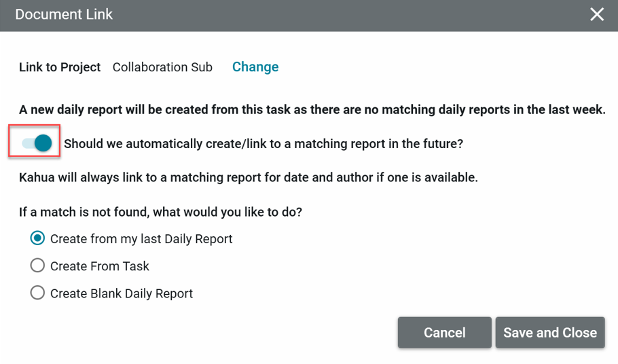
Task: Click the 'Kahua will always link' info text
Action: pyautogui.click(x=248, y=178)
